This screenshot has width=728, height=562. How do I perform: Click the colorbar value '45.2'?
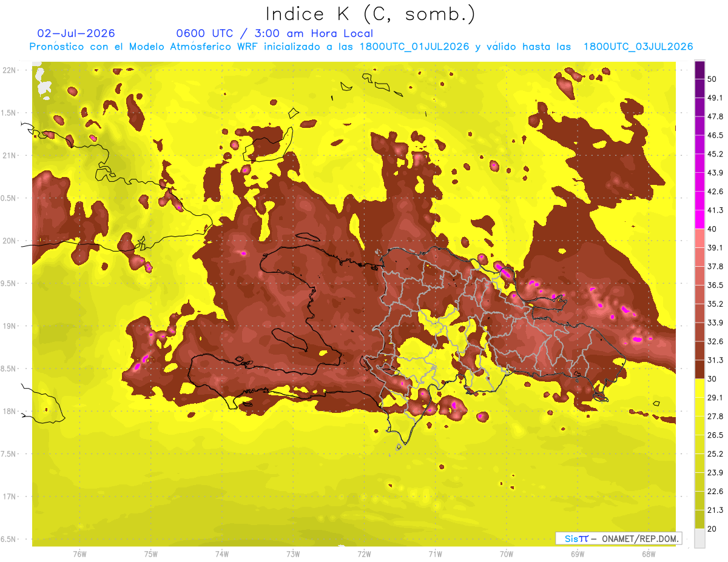715,155
